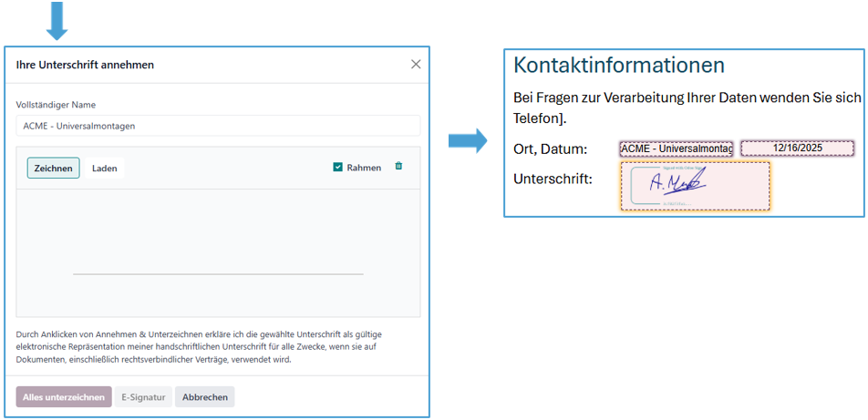Click the trash icon to clear signature
The width and height of the screenshot is (868, 420).
(398, 167)
